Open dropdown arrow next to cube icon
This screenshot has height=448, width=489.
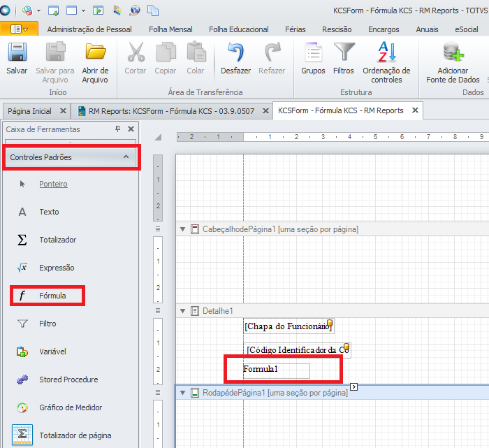point(38,10)
